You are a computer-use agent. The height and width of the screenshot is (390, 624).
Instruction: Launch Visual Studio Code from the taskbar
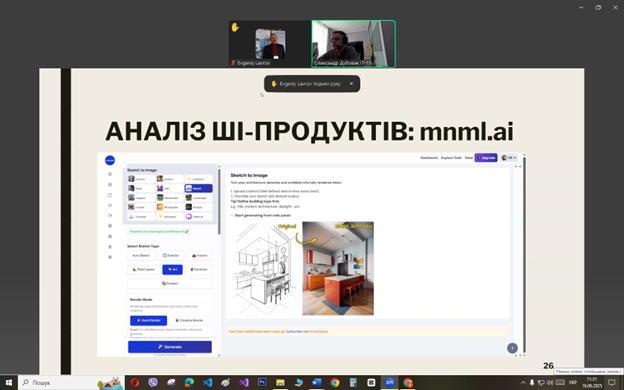pyautogui.click(x=207, y=382)
